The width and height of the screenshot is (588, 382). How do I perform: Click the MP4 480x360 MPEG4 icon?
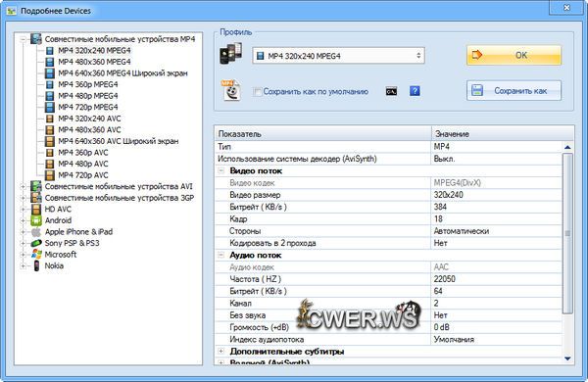pos(50,62)
